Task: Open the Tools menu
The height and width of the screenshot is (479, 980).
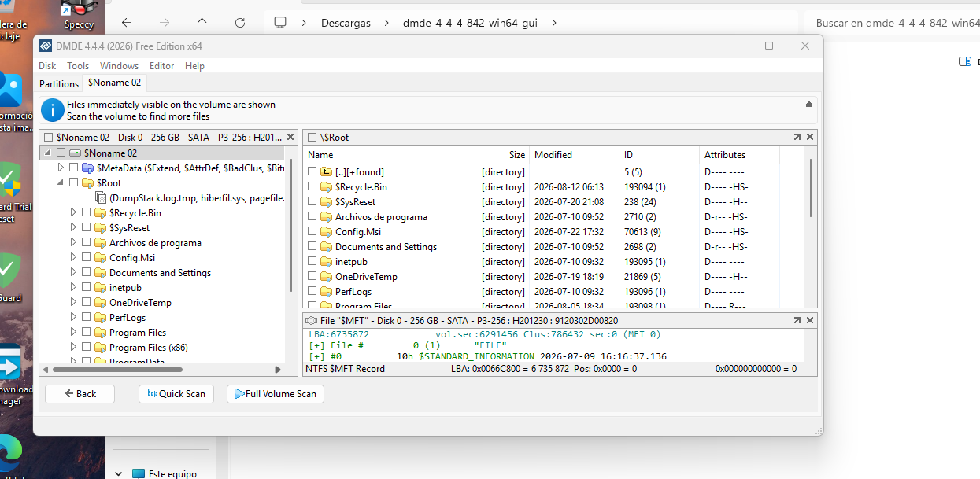Action: pos(78,66)
